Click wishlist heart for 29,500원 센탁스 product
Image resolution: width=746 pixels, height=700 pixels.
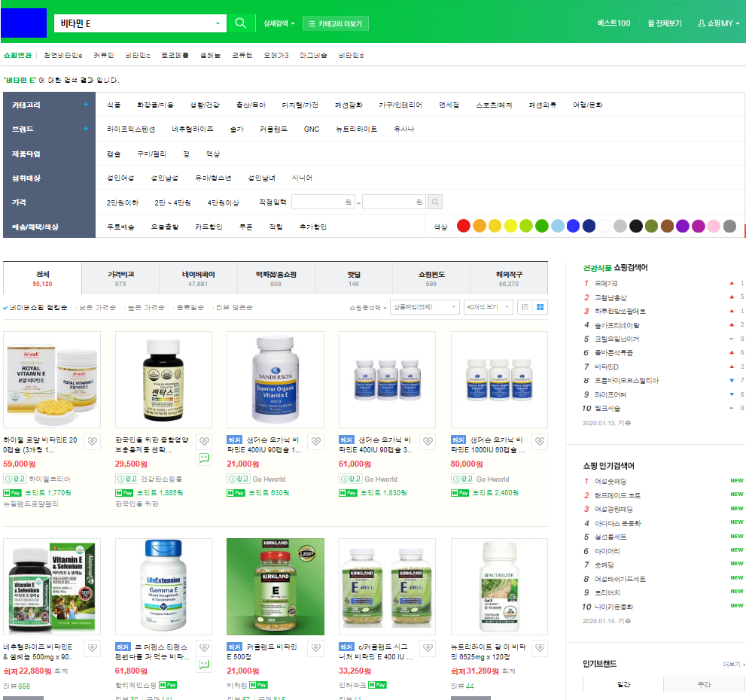(205, 442)
